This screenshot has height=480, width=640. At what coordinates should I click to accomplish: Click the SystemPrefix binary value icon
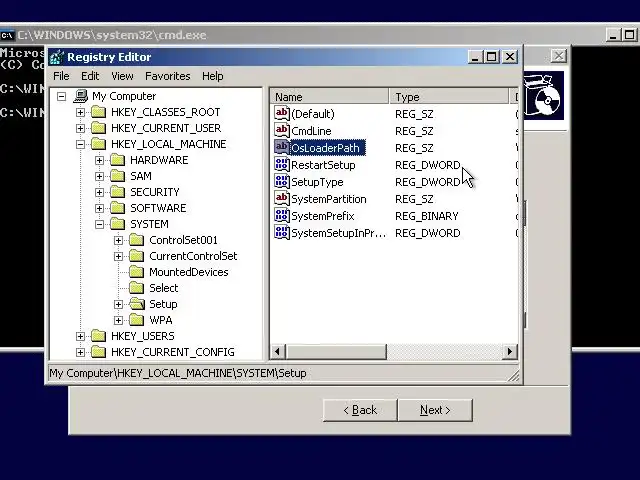(282, 216)
